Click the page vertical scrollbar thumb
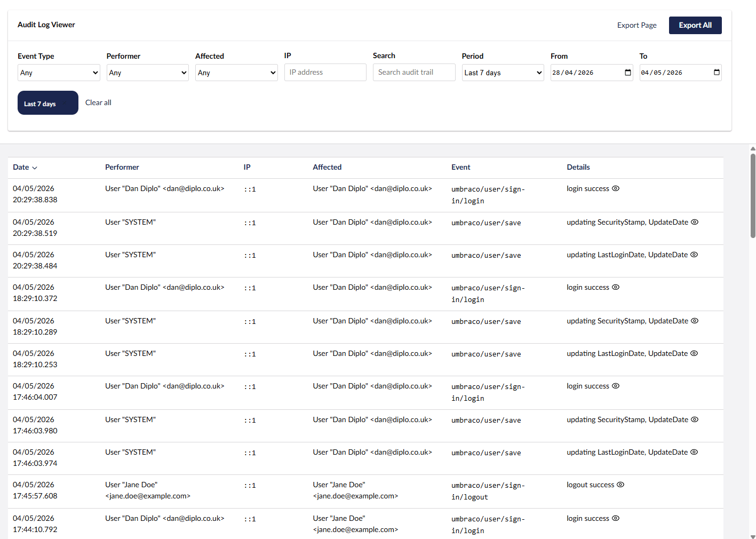The image size is (756, 539). coord(753,195)
